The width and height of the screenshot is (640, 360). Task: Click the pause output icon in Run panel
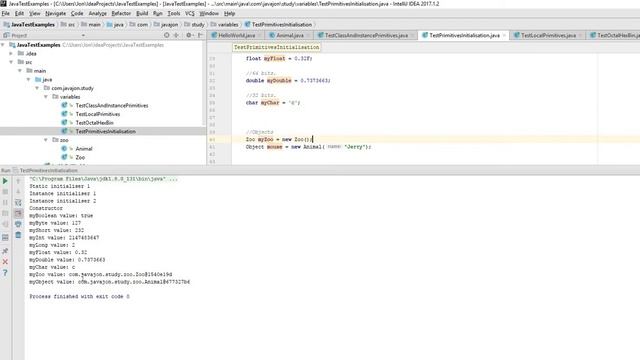5,202
